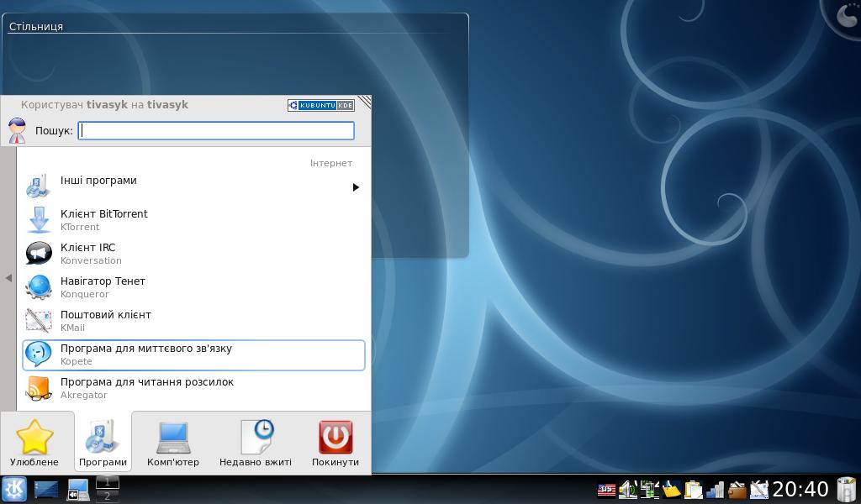The image size is (861, 504).
Task: Open the Улюблене favorites tab
Action: 34,442
